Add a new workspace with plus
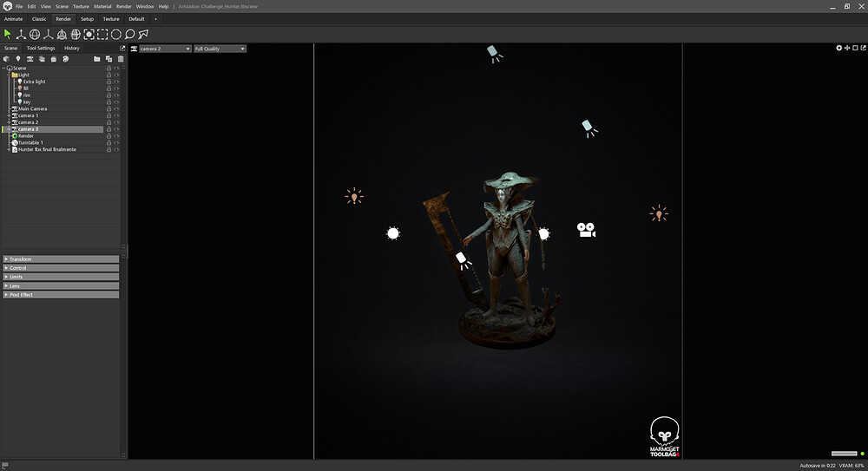The height and width of the screenshot is (471, 868). pos(155,19)
